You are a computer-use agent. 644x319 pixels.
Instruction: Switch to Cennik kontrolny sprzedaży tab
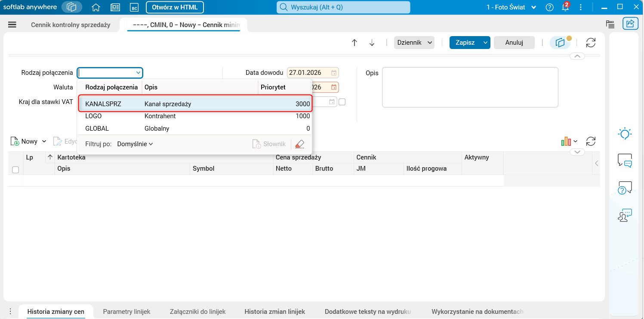(x=71, y=25)
